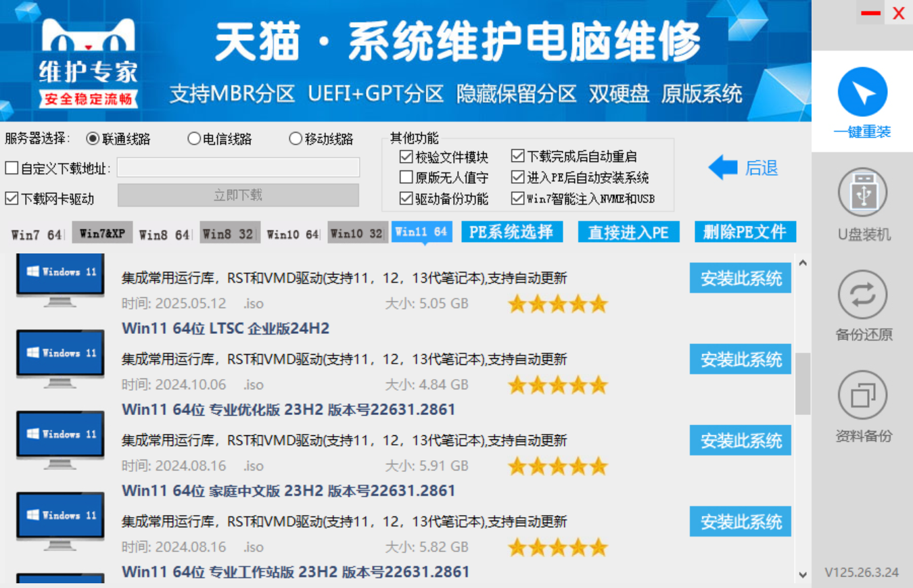Switch to the Win7 64 tab
This screenshot has width=913, height=588.
click(36, 235)
